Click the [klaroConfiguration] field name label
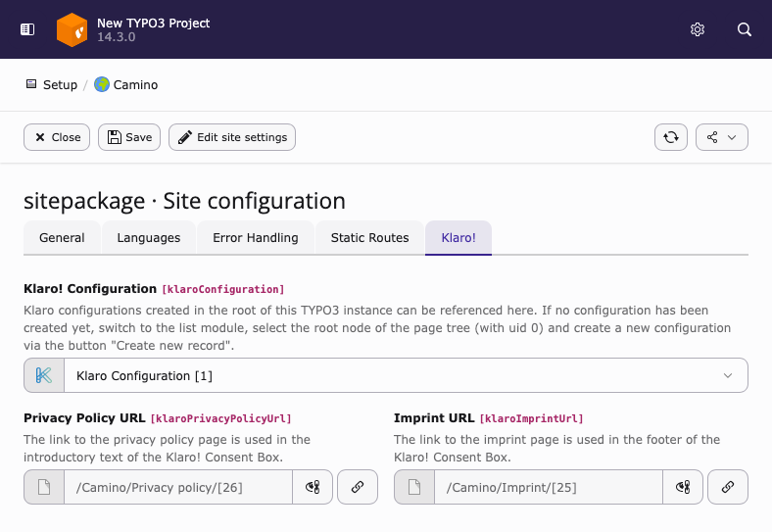This screenshot has width=772, height=532. coord(223,289)
